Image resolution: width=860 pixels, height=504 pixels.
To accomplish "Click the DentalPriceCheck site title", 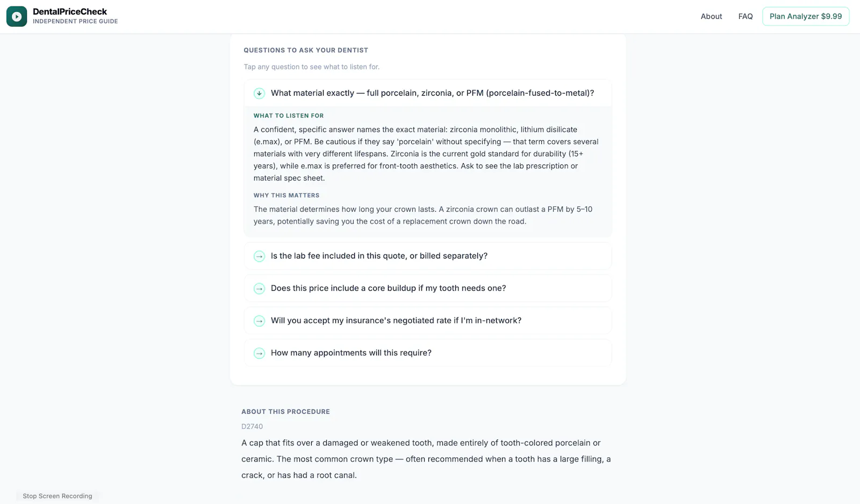I will [x=70, y=12].
